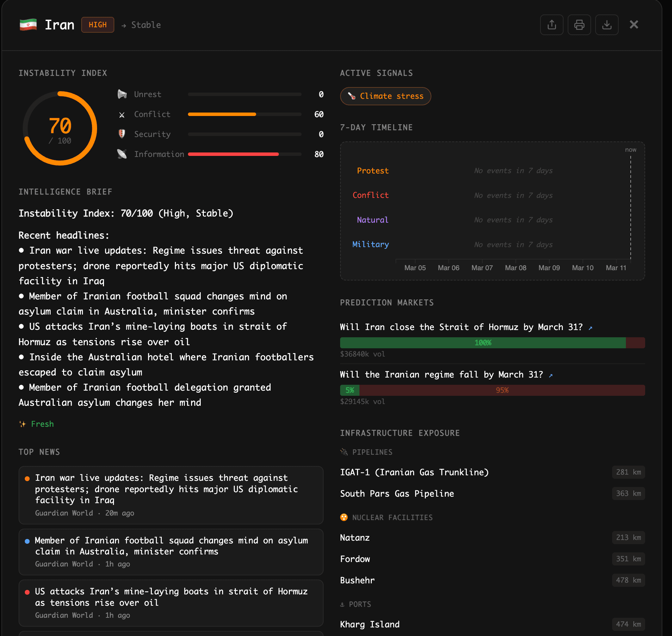
Task: Open the US attacks mine-laying boats news card
Action: coord(171,603)
